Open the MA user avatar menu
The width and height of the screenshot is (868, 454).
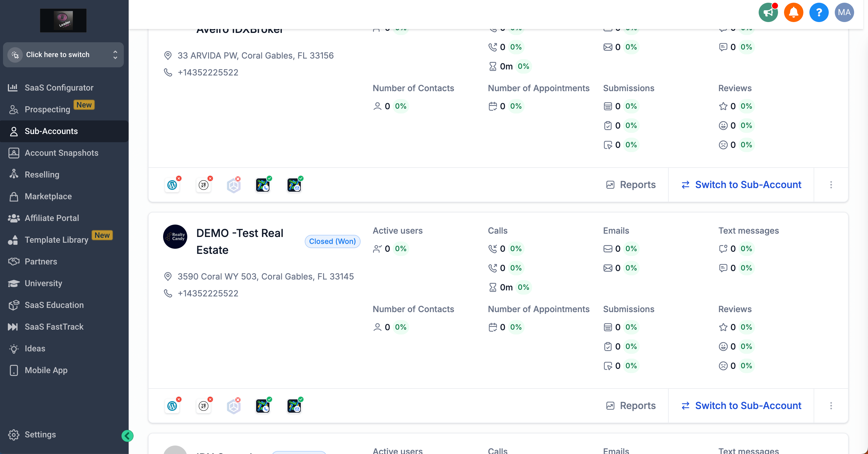point(844,12)
